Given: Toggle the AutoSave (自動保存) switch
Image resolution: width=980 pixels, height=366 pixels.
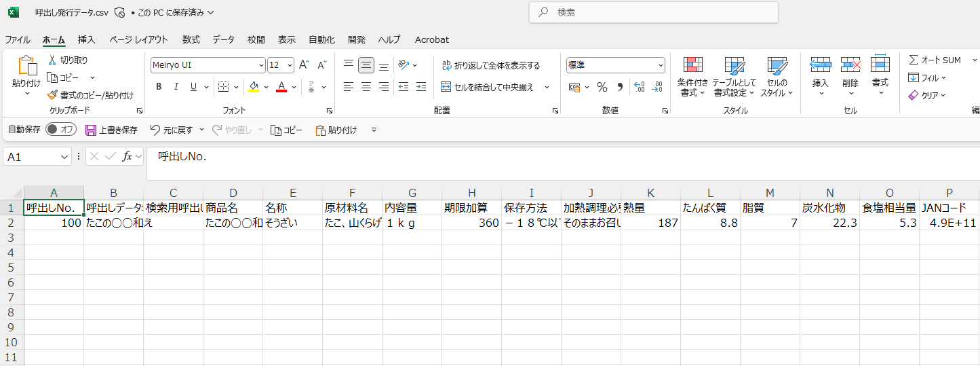Looking at the screenshot, I should (61, 130).
